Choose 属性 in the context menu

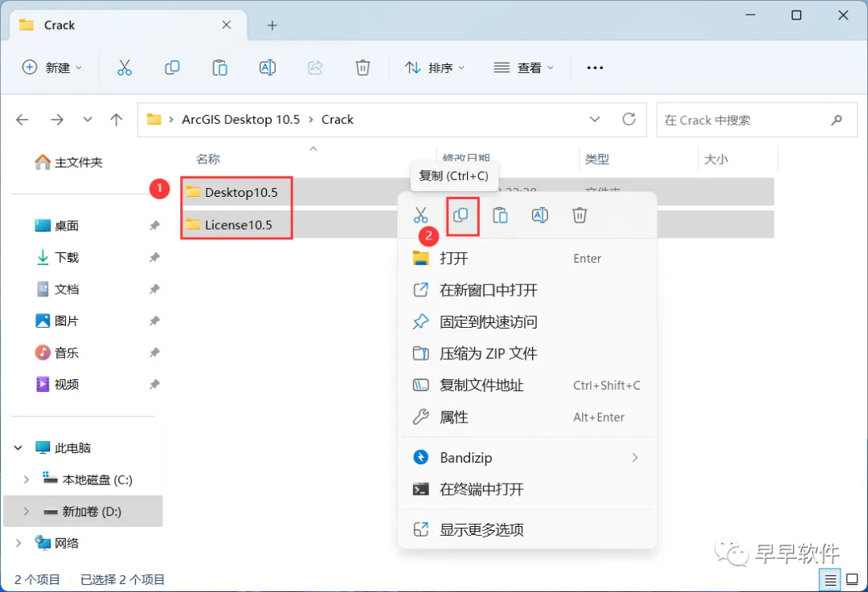click(527, 417)
